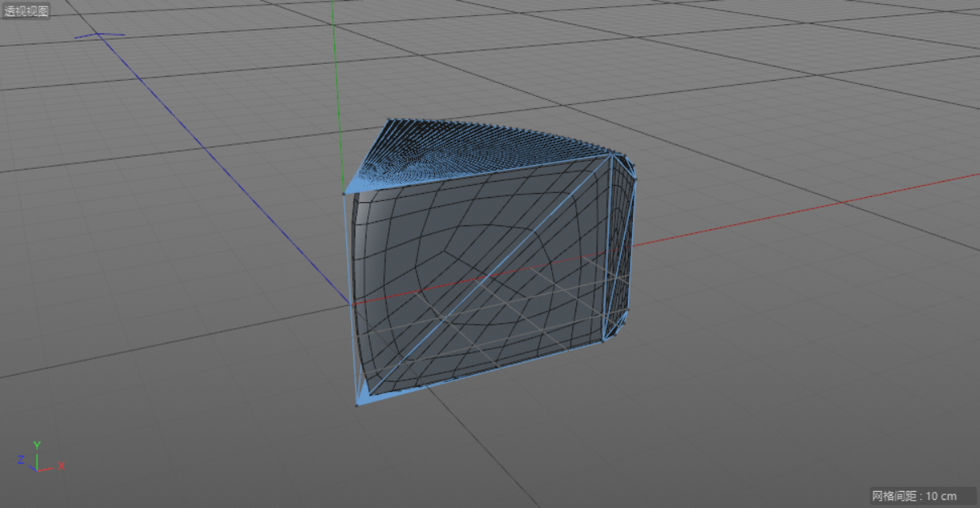Select the wedge's top-right front corner vertex

tap(610, 155)
